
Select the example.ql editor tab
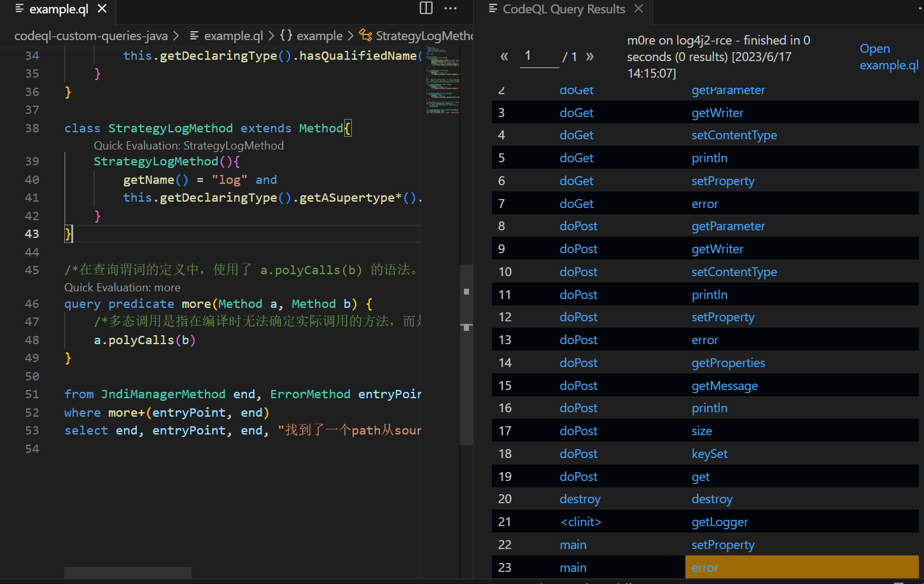pyautogui.click(x=59, y=10)
